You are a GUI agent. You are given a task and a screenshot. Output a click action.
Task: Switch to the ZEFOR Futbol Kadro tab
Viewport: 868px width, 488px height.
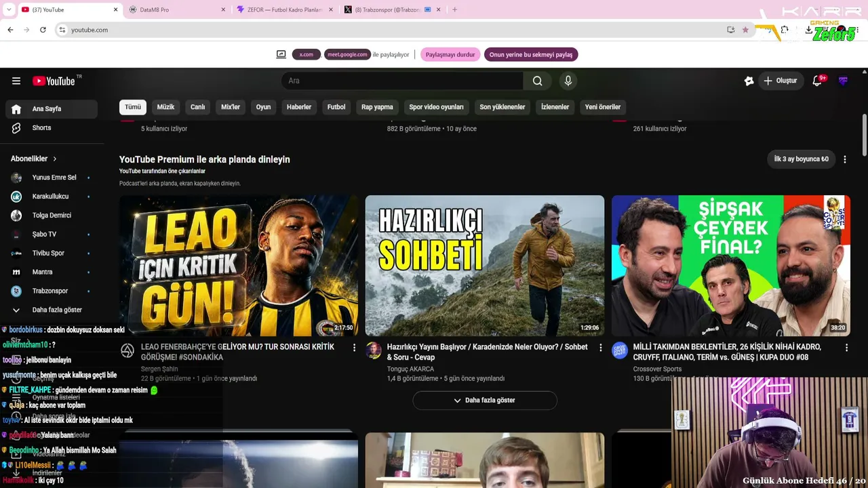click(285, 9)
